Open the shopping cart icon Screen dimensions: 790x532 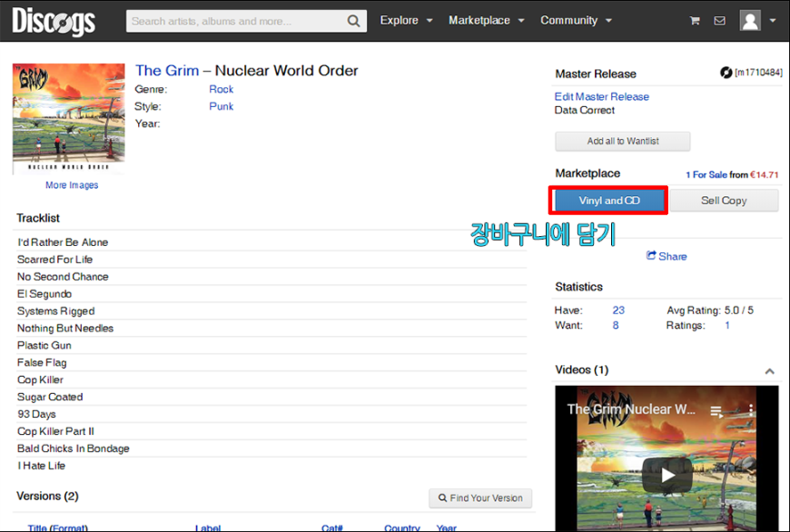[x=695, y=21]
